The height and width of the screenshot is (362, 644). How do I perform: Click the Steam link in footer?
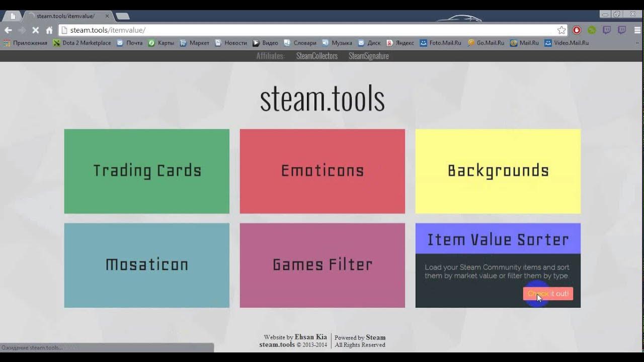[x=376, y=337]
